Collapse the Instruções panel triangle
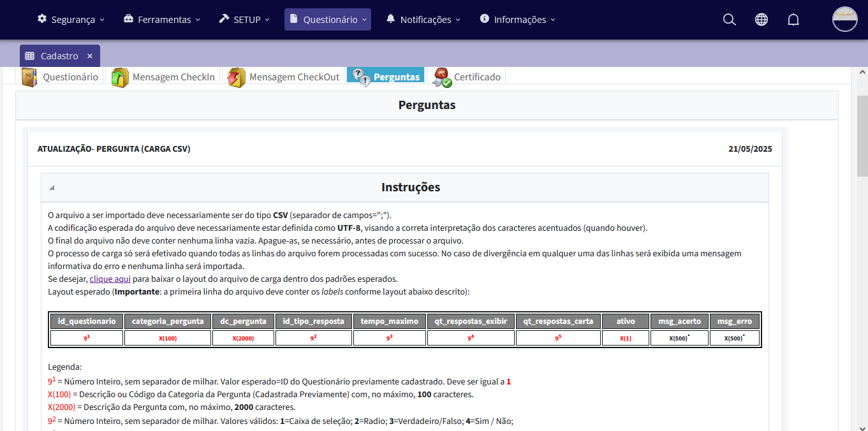The width and height of the screenshot is (868, 431). click(x=52, y=187)
